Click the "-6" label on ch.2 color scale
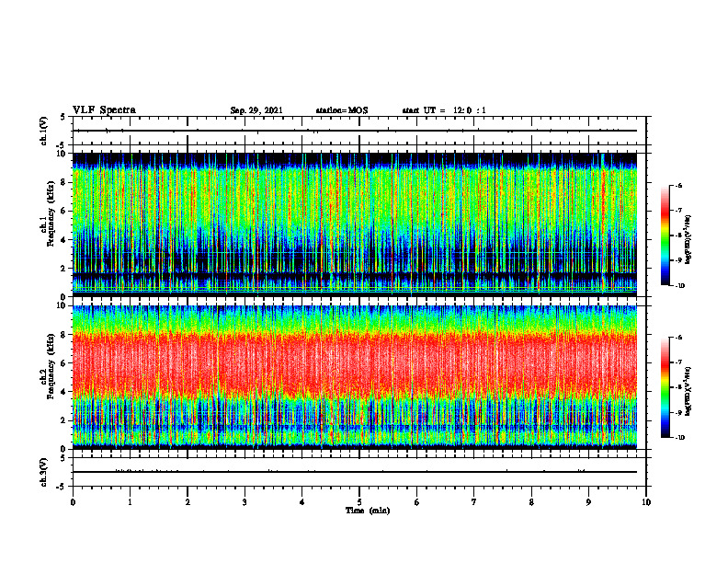The width and height of the screenshot is (728, 563). (x=678, y=338)
